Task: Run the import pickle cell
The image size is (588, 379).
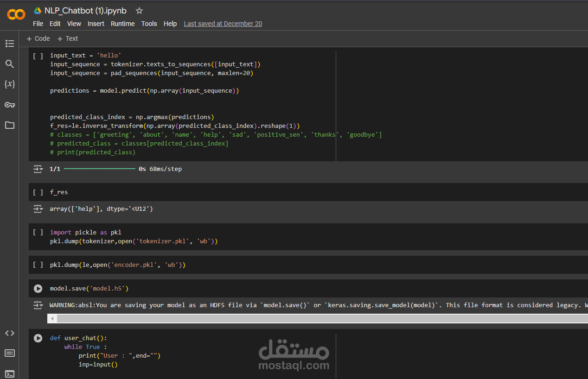Action: pyautogui.click(x=38, y=233)
